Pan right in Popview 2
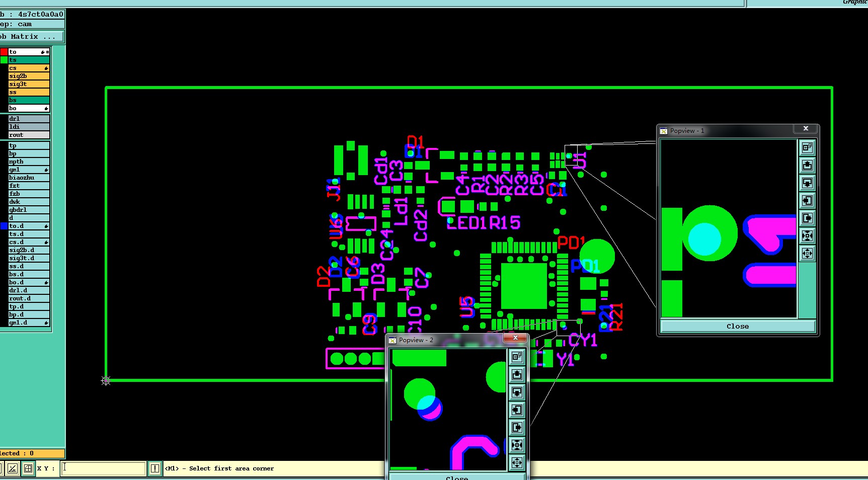868x480 pixels. (517, 427)
